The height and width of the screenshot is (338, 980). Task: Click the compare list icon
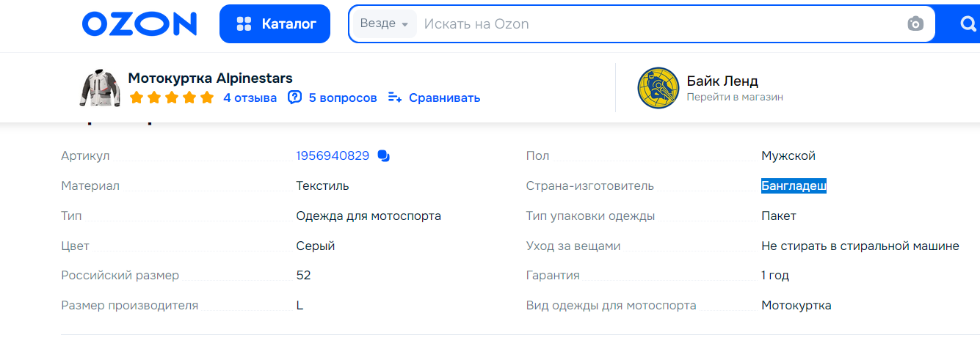tap(395, 98)
